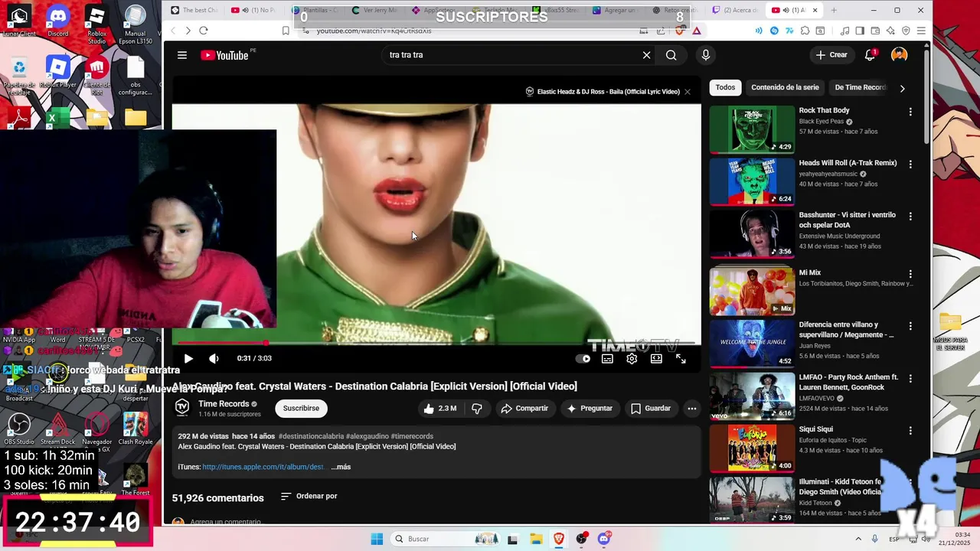Open the Discord desktop shortcut

coord(57,21)
